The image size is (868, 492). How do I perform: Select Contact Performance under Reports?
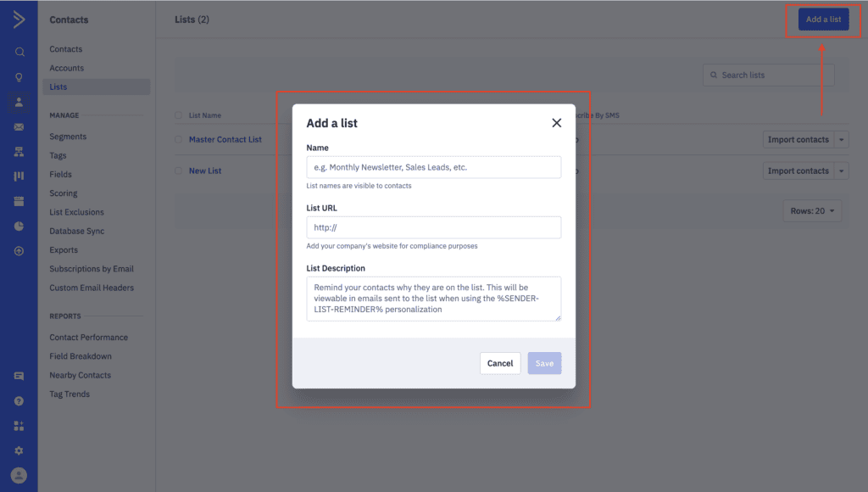[88, 338]
